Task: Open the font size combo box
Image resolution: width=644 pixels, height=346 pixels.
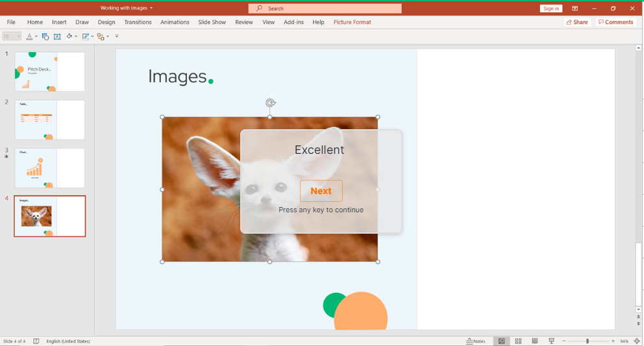Action: (12, 36)
